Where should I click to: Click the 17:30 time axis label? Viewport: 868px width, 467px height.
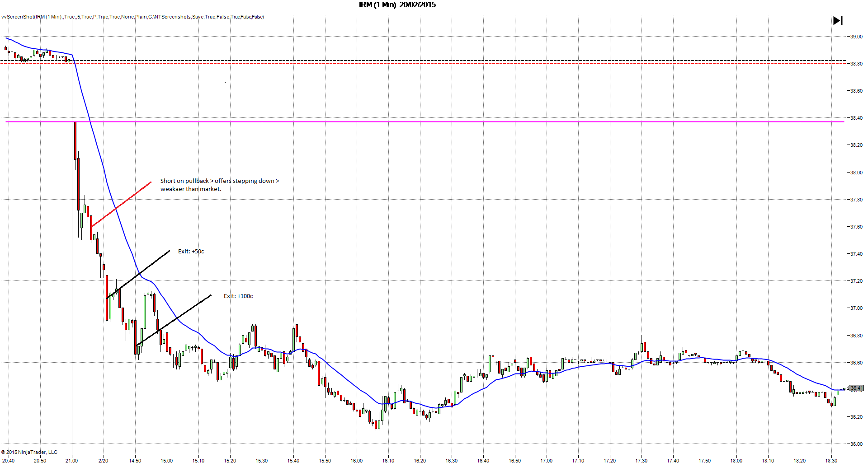[x=641, y=461]
